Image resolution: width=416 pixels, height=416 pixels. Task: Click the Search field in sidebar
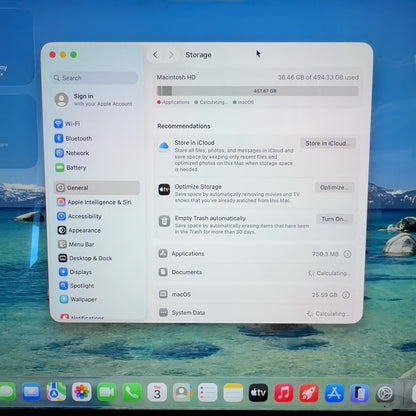(x=95, y=78)
